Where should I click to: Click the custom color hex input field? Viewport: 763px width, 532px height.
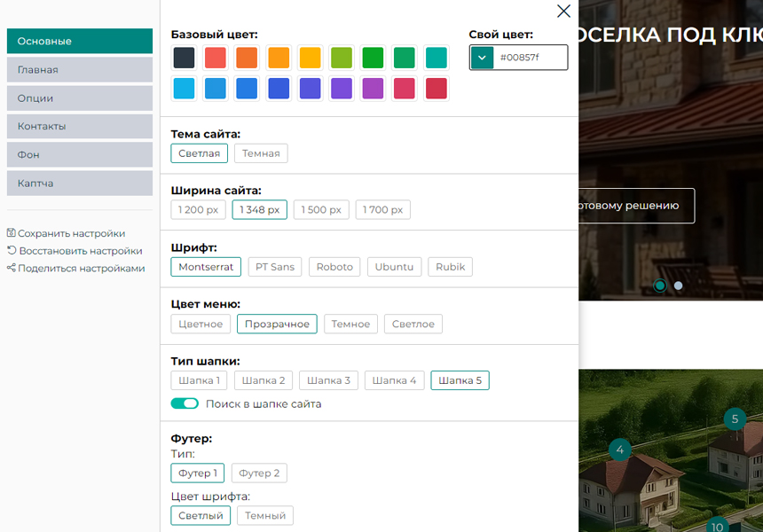[531, 58]
